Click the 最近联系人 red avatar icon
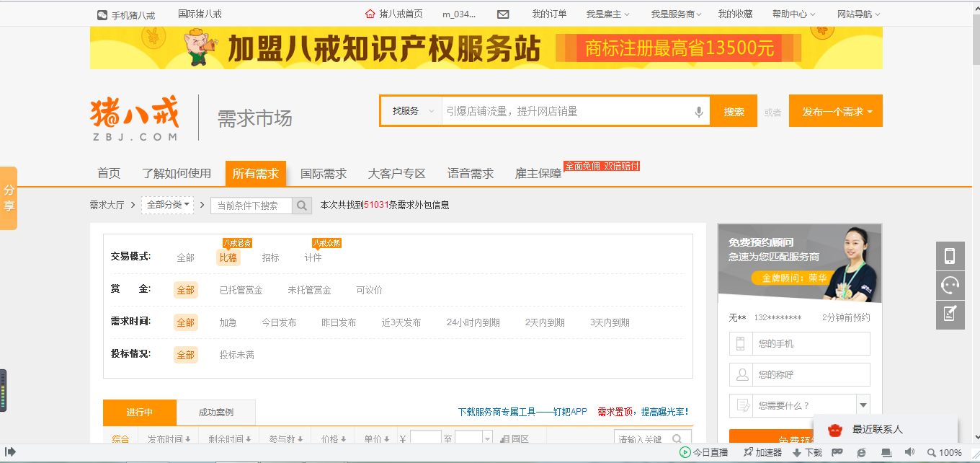 [x=835, y=430]
